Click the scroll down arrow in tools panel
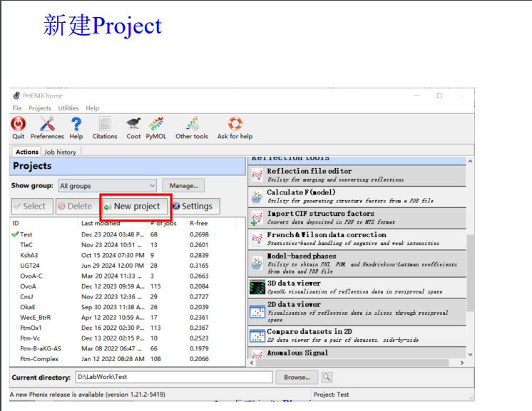 [470, 355]
